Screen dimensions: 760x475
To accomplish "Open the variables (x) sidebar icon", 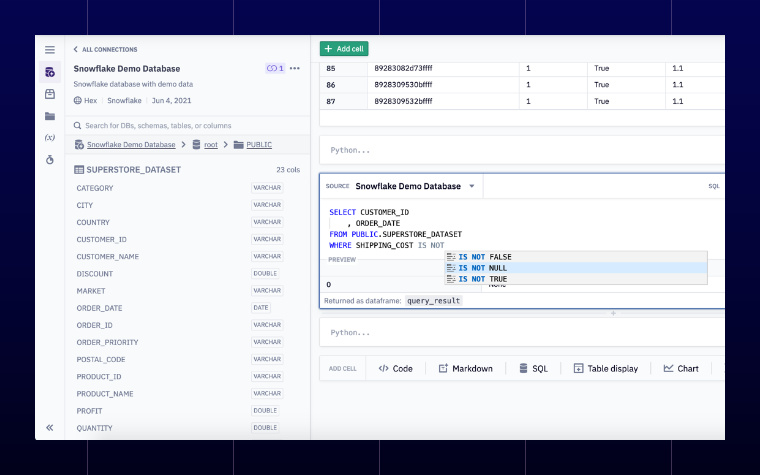I will click(50, 138).
